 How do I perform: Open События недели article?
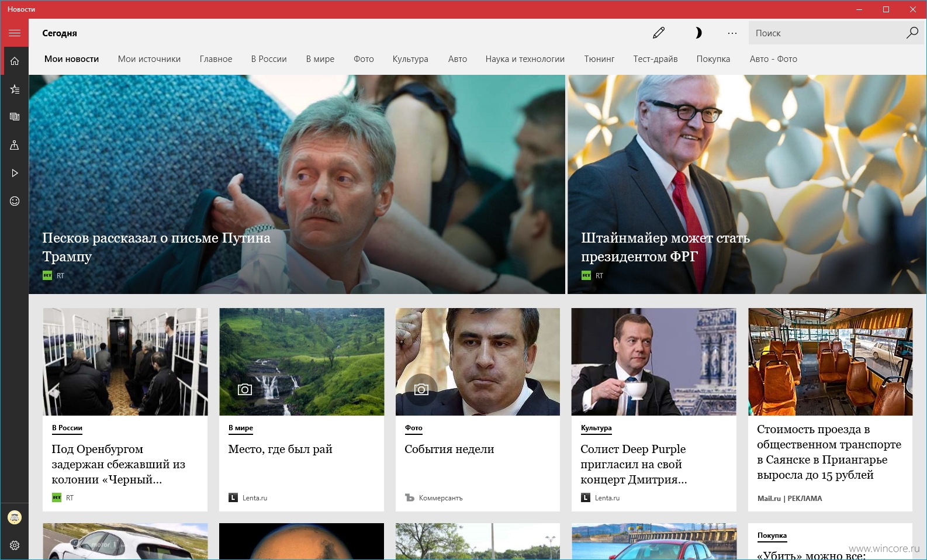click(449, 449)
